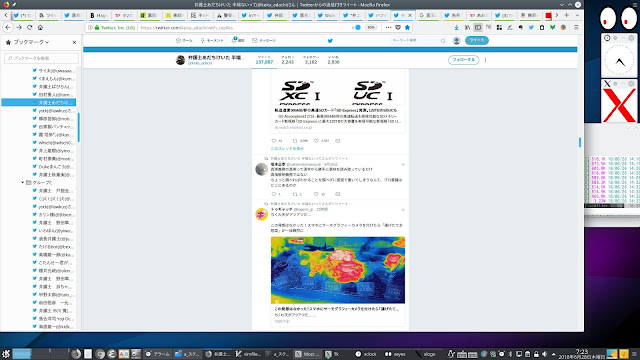The image size is (640, 360).
Task: Toggle the volume icon in system tray
Action: click(x=544, y=354)
